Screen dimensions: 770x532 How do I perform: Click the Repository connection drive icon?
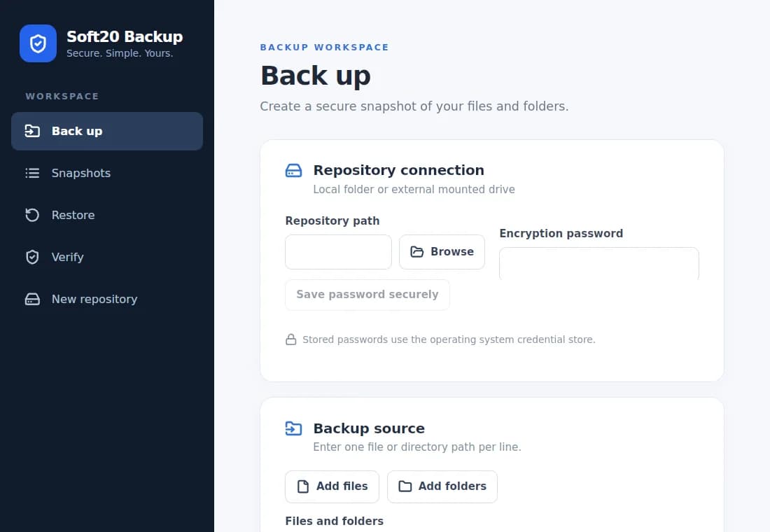294,171
